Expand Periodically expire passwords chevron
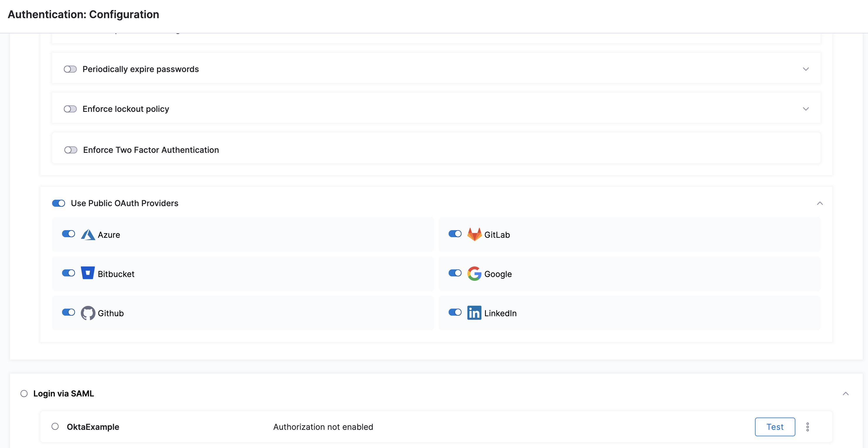 click(x=806, y=69)
